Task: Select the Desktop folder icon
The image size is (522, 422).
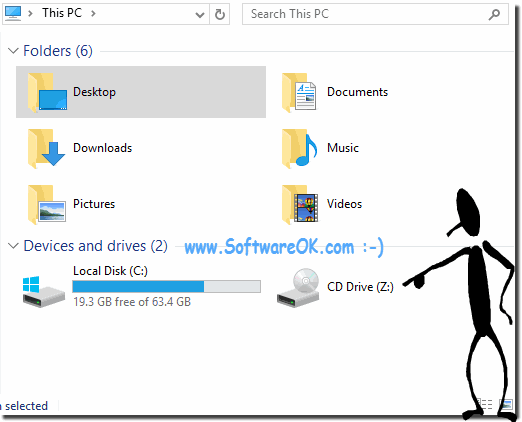Action: [x=47, y=92]
